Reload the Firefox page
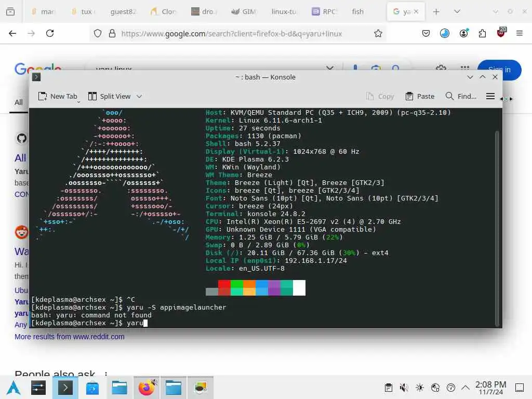Image resolution: width=532 pixels, height=399 pixels. [50, 33]
